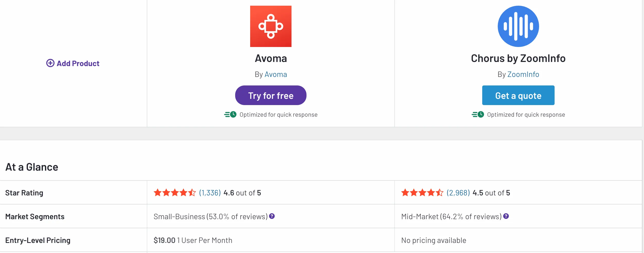Click the Get a quote button
This screenshot has height=253, width=644.
518,95
